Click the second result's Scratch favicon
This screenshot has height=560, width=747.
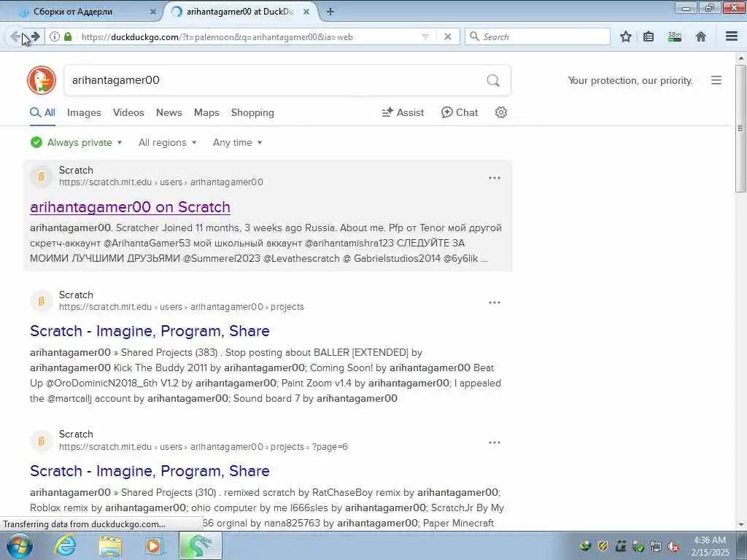pos(42,301)
